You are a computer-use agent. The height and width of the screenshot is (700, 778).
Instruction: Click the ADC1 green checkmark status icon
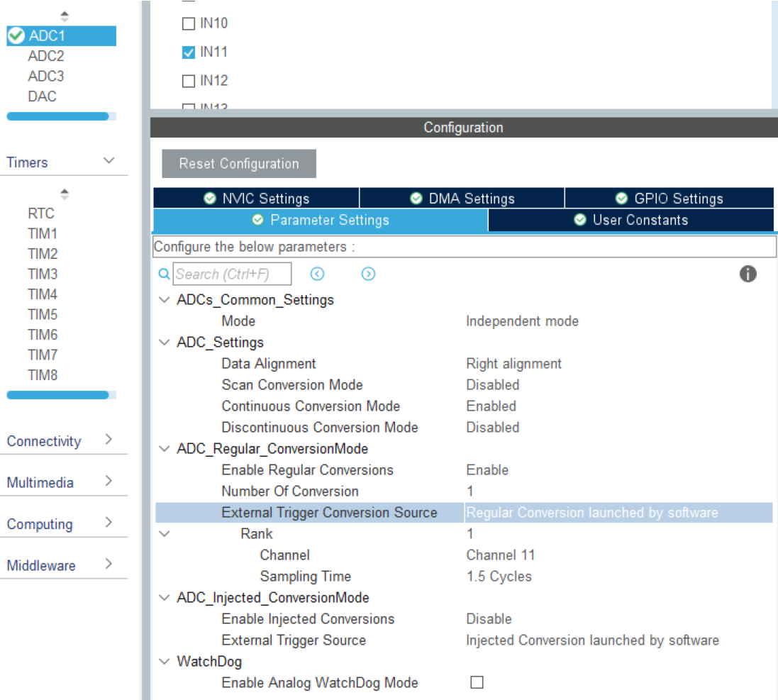16,35
